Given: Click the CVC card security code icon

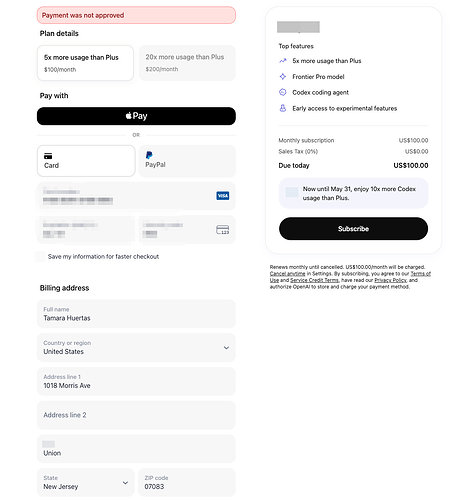Looking at the screenshot, I should pyautogui.click(x=222, y=230).
